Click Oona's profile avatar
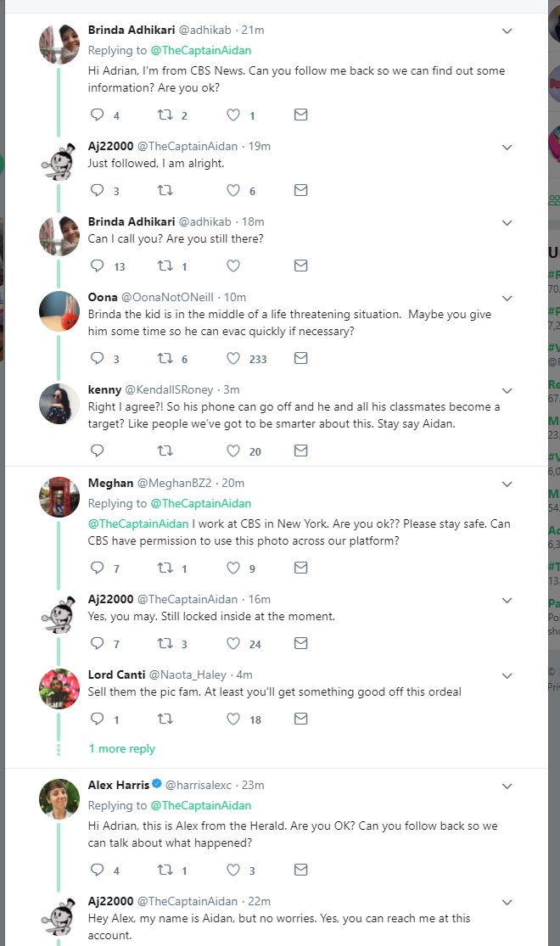Screen dimensions: 560x946 (59, 311)
